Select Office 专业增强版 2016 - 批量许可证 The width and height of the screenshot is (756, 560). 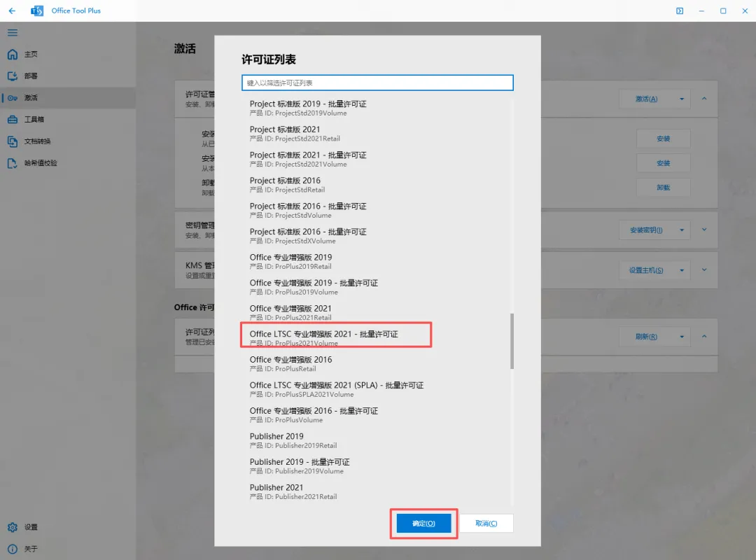[377, 415]
